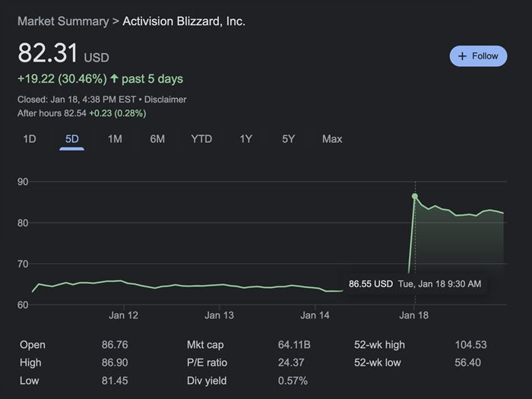Click the Jan 14 date axis label
Screen dimensions: 532x399
(x=315, y=315)
